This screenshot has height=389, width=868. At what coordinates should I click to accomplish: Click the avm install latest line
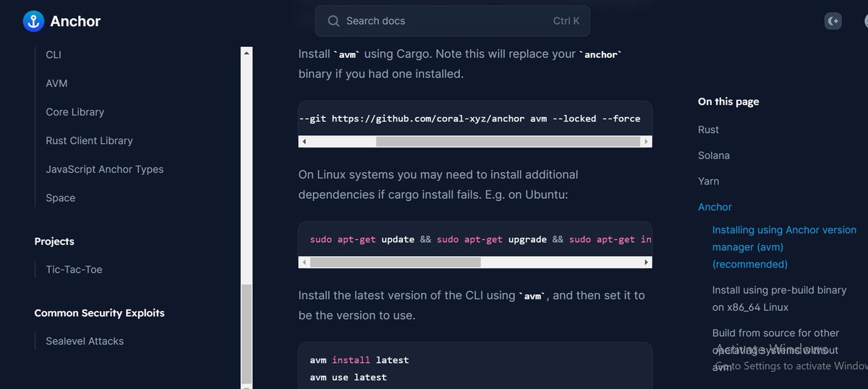coord(359,360)
